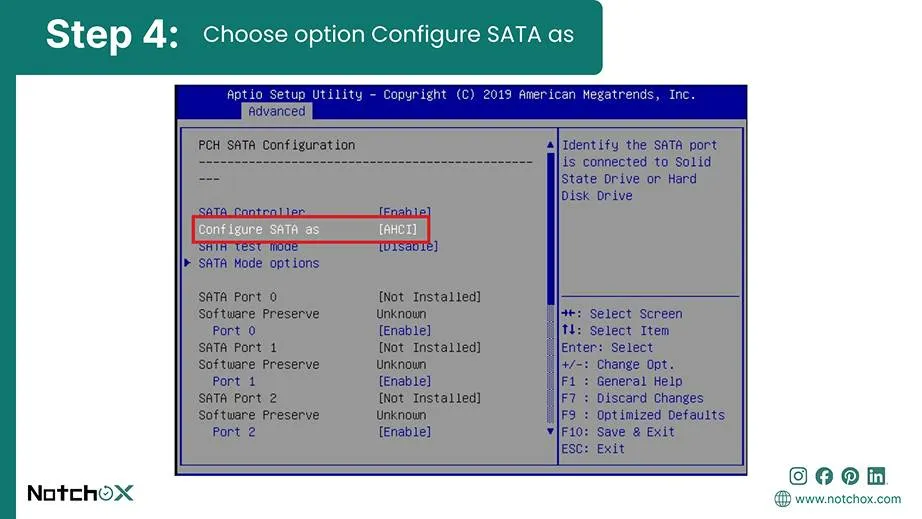Open the Pinterest icon
The height and width of the screenshot is (519, 922).
coord(850,476)
